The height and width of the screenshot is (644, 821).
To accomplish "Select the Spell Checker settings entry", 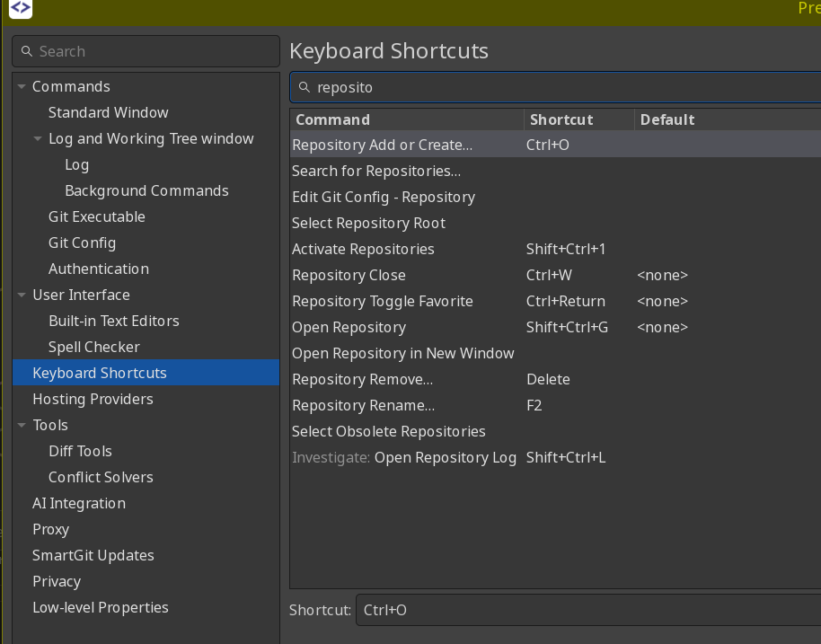I will point(94,347).
